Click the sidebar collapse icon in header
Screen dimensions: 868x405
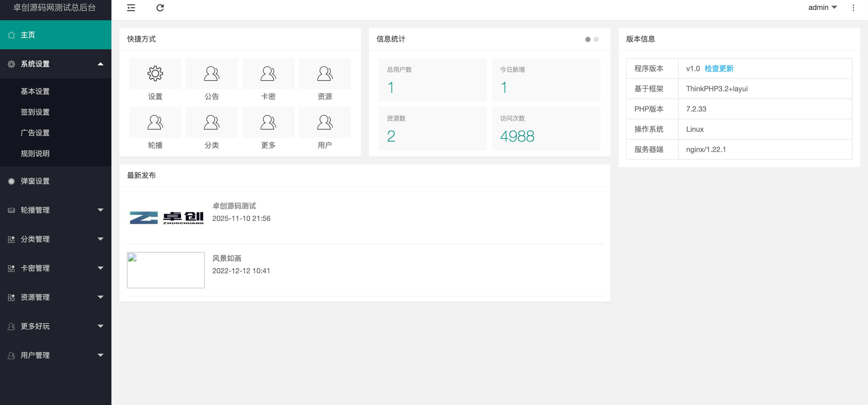pyautogui.click(x=131, y=8)
